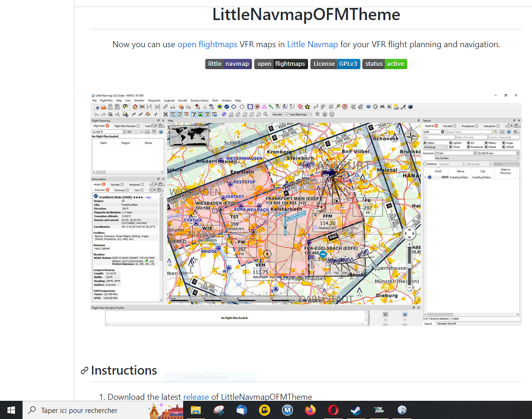Open the latest 'release' link

click(196, 397)
